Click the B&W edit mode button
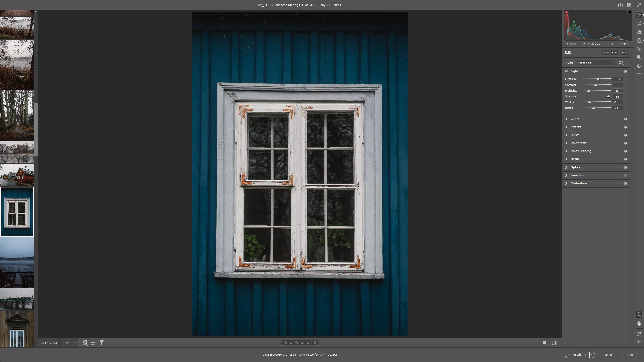The width and height of the screenshot is (644, 362). (615, 53)
